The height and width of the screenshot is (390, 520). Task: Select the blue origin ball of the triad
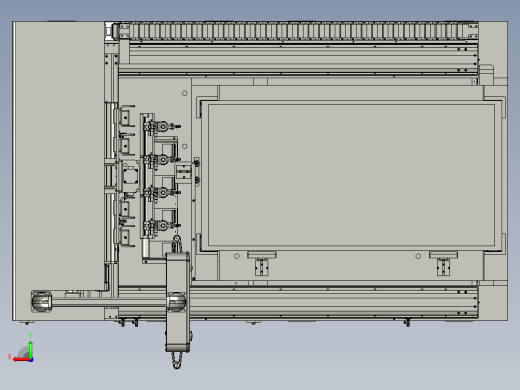click(x=31, y=360)
